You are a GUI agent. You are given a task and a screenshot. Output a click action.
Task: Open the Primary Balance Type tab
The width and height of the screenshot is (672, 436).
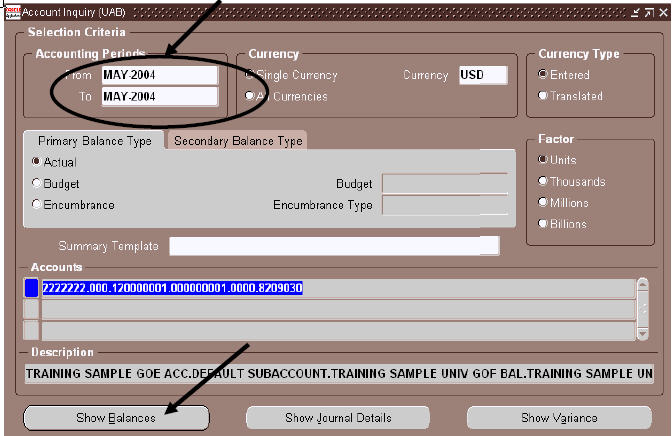pos(95,141)
